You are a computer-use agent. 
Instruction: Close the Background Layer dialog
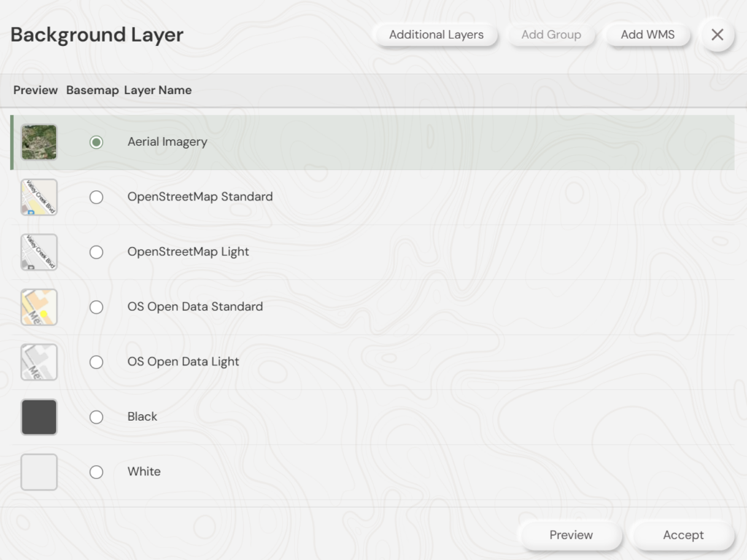[x=717, y=35]
